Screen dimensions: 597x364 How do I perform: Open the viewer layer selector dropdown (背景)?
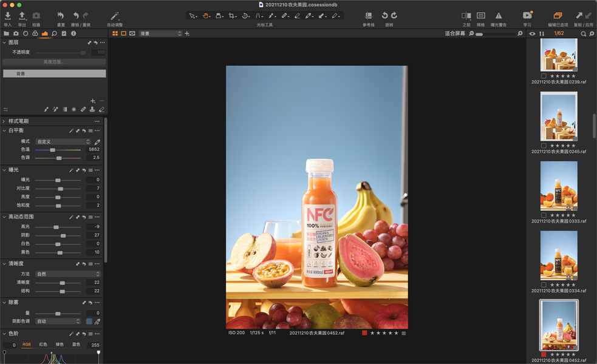click(x=161, y=33)
